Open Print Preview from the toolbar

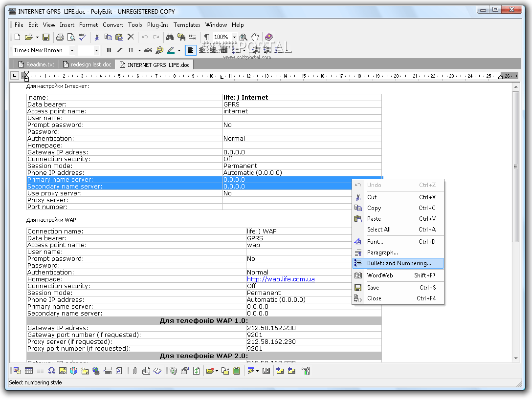click(71, 37)
